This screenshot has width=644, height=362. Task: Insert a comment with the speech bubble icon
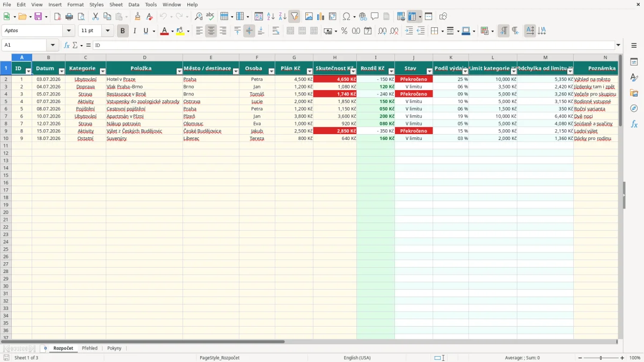tap(375, 17)
